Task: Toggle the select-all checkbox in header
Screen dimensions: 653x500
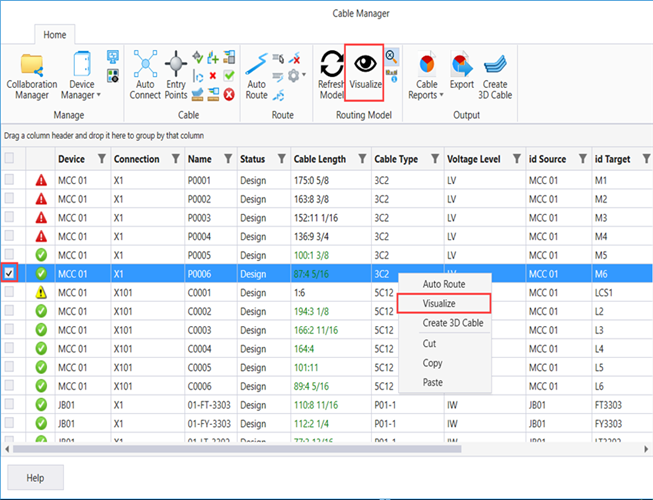Action: point(11,159)
